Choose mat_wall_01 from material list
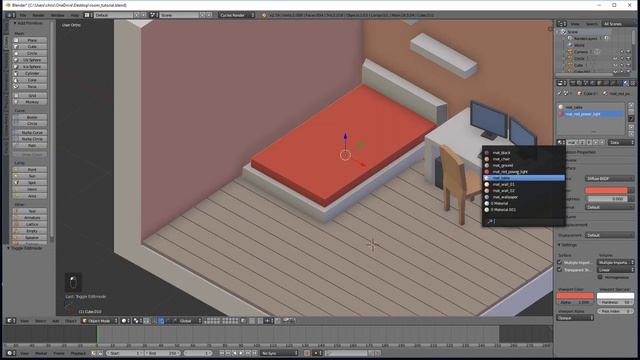640x360 pixels. tap(524, 184)
